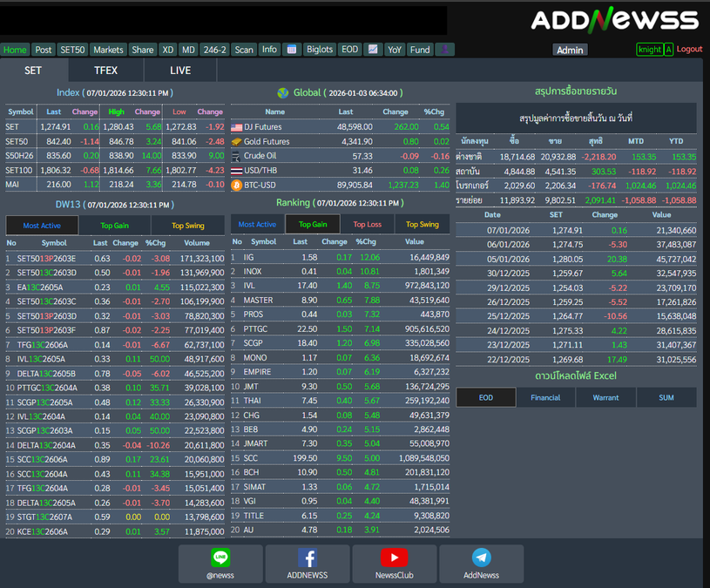Open the NewssClub YouTube icon
The image size is (710, 588).
click(x=394, y=558)
